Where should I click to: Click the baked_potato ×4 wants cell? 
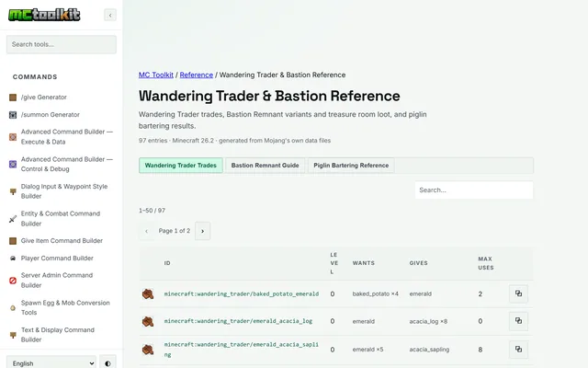(376, 294)
